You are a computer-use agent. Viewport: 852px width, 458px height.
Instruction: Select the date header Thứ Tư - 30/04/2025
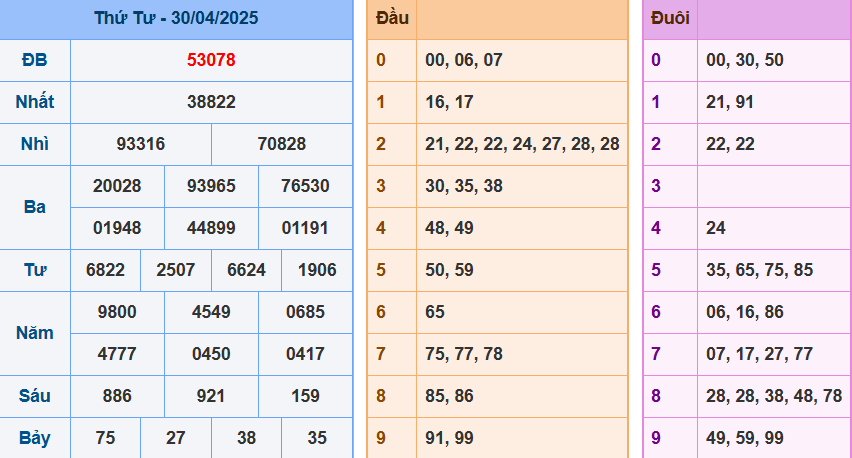176,18
